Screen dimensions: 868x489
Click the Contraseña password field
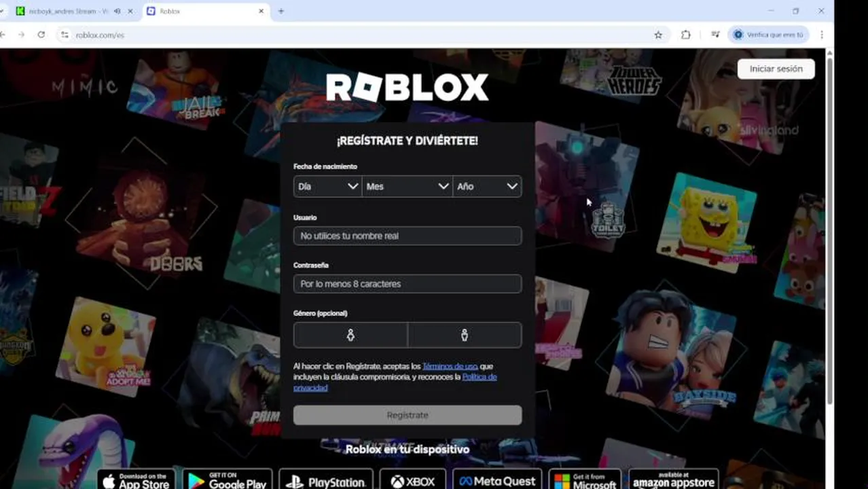pyautogui.click(x=408, y=284)
